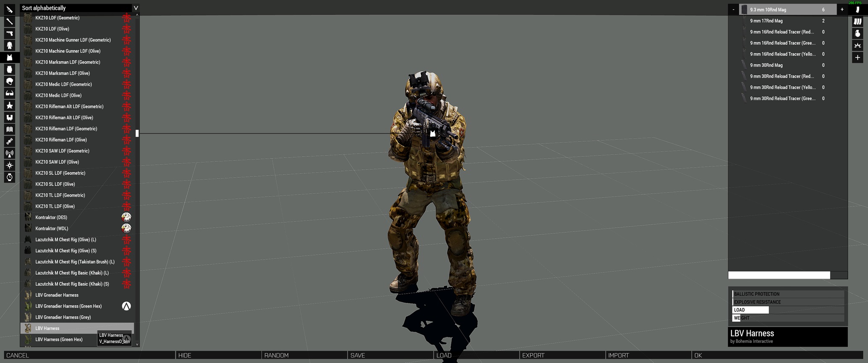Viewport: 868px width, 363px height.
Task: Open the handgun pistol category
Action: click(x=9, y=33)
